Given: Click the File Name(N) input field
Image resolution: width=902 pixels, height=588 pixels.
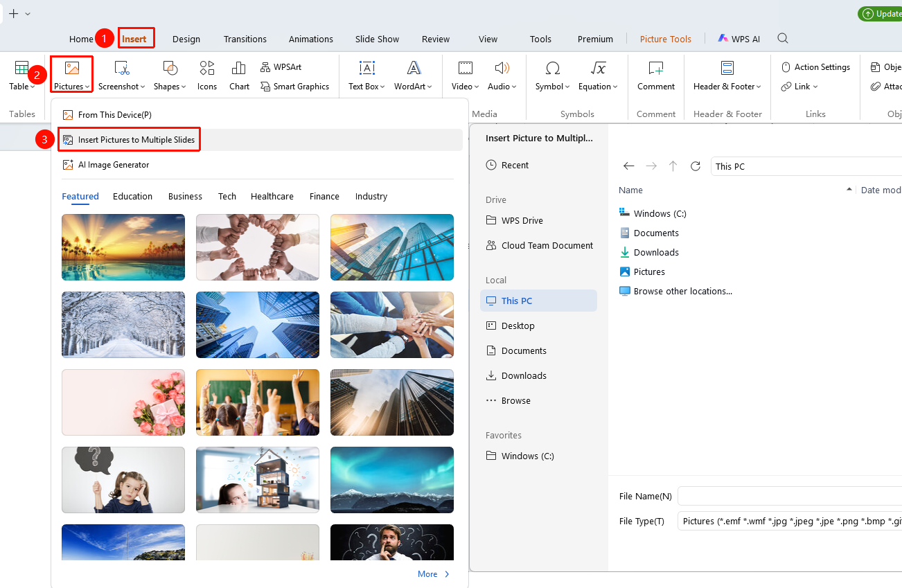Looking at the screenshot, I should (790, 496).
